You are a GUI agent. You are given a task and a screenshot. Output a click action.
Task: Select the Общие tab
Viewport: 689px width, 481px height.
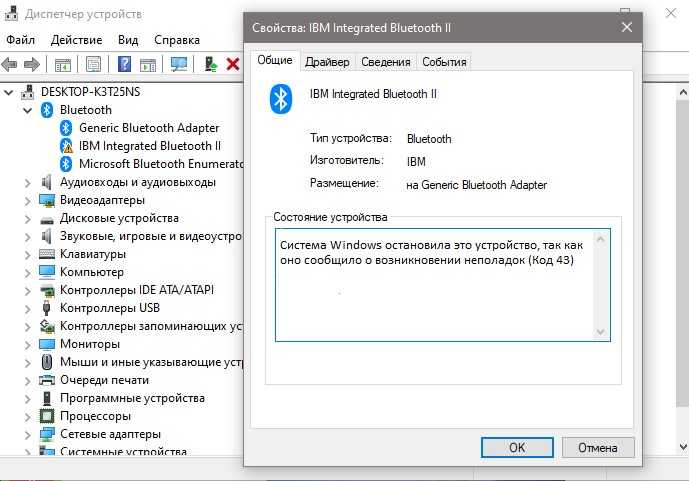click(275, 60)
